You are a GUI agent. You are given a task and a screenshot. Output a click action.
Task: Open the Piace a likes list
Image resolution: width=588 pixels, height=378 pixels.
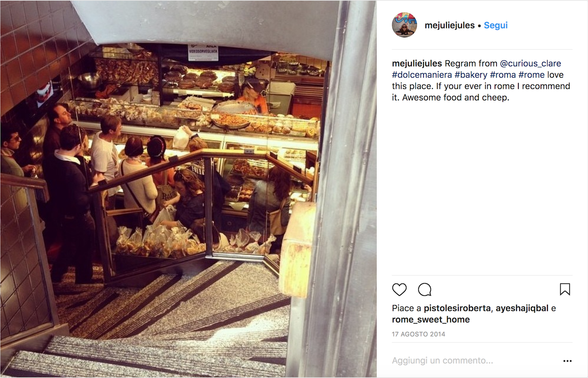tap(406, 308)
